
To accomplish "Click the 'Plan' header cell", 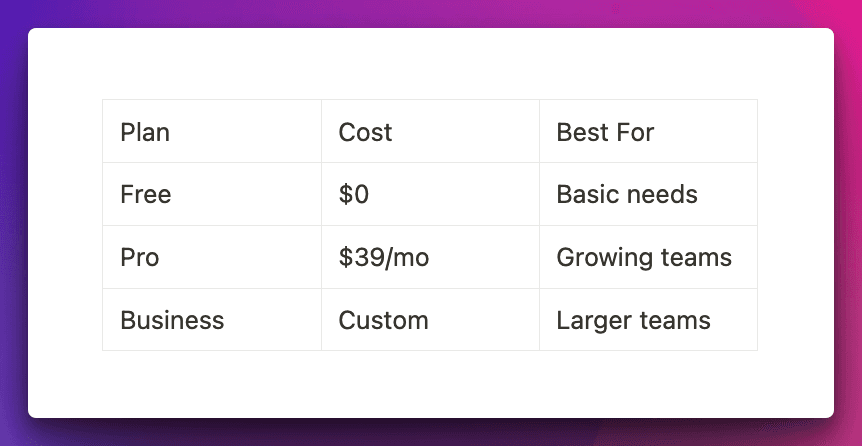I will tap(145, 132).
